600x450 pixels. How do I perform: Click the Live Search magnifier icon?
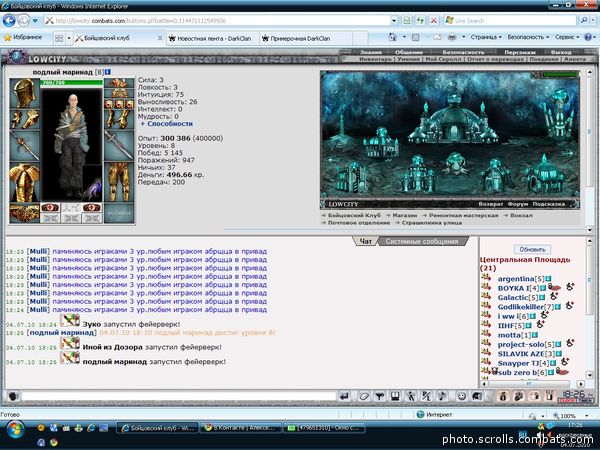(x=584, y=20)
